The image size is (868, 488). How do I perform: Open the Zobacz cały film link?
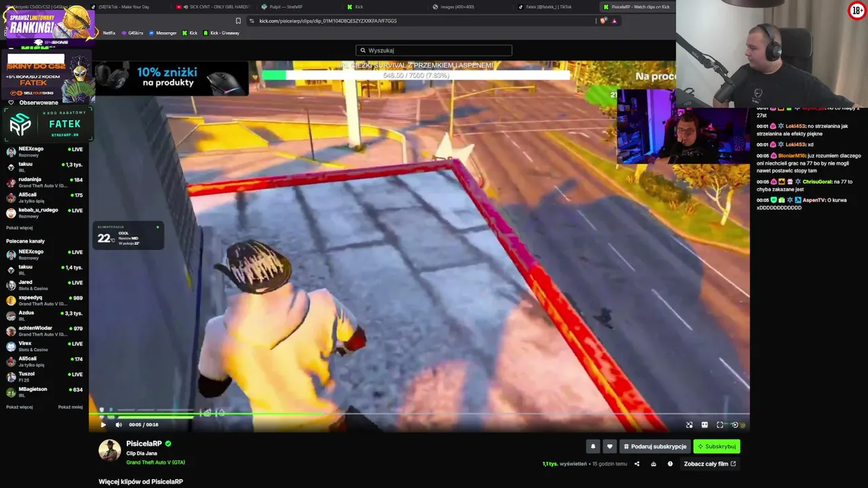pos(710,464)
